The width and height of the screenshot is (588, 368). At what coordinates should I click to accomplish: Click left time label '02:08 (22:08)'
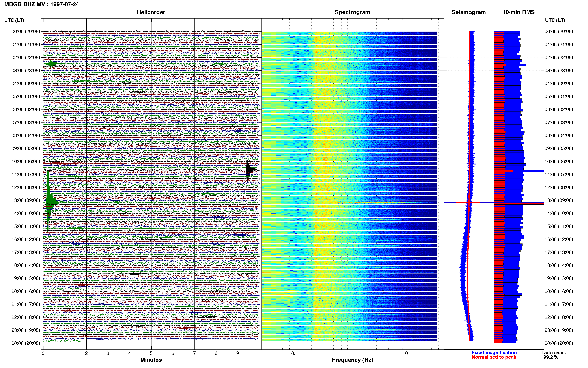[26, 57]
